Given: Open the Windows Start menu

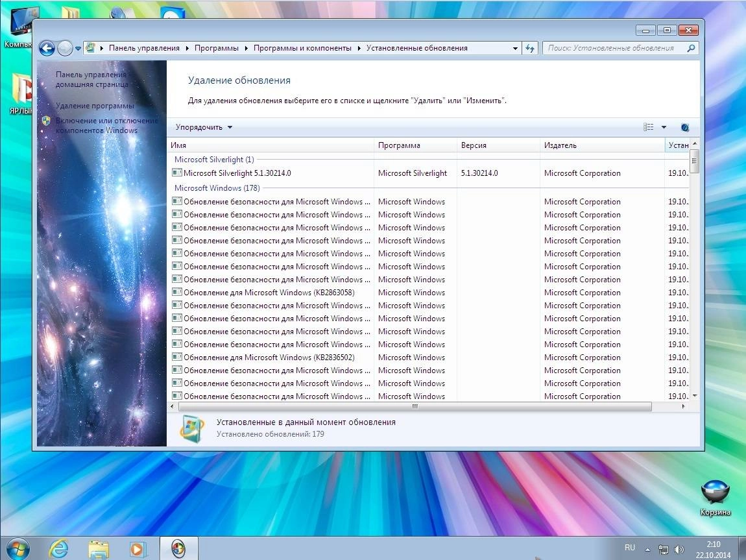Looking at the screenshot, I should pyautogui.click(x=18, y=549).
